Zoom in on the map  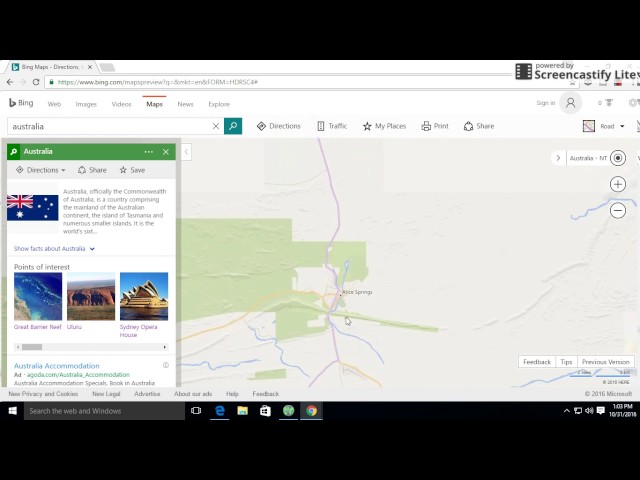point(618,184)
